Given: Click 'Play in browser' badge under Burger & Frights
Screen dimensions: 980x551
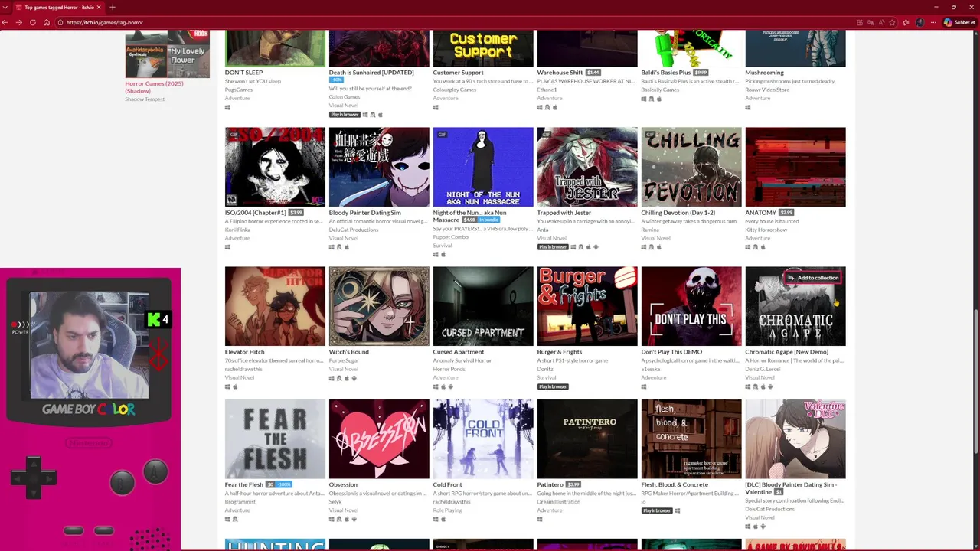Looking at the screenshot, I should tap(553, 386).
